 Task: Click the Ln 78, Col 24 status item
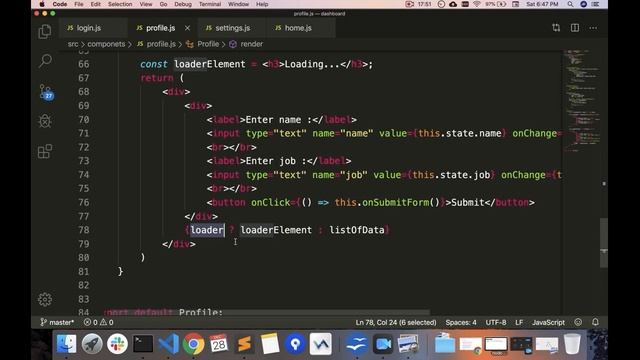(x=396, y=322)
